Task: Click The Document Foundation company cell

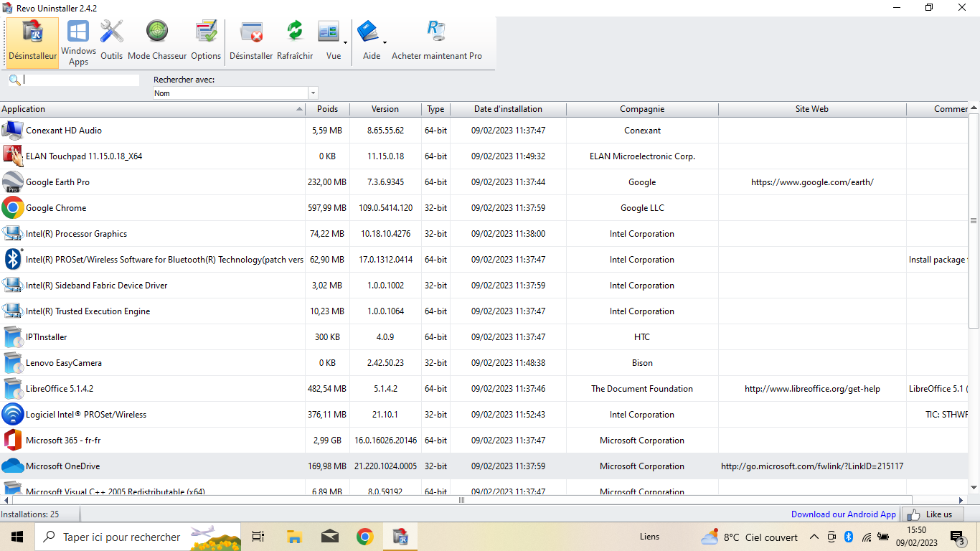Action: pyautogui.click(x=642, y=389)
